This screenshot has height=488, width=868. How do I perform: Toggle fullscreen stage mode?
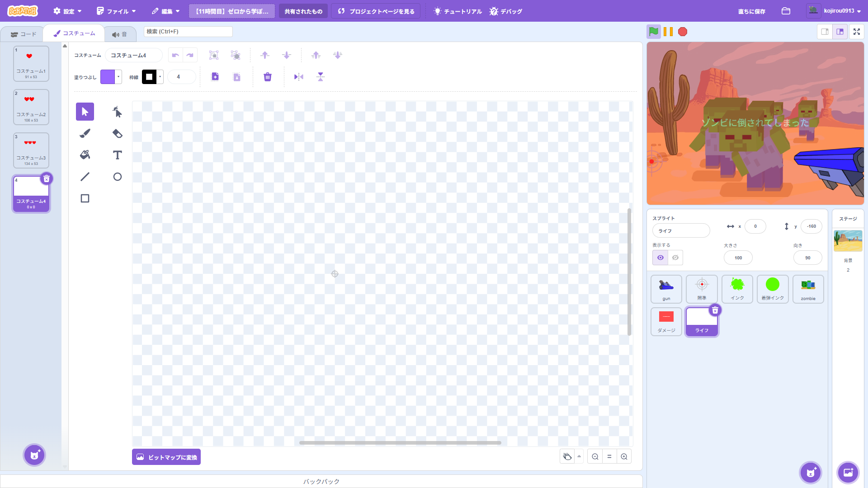(856, 32)
